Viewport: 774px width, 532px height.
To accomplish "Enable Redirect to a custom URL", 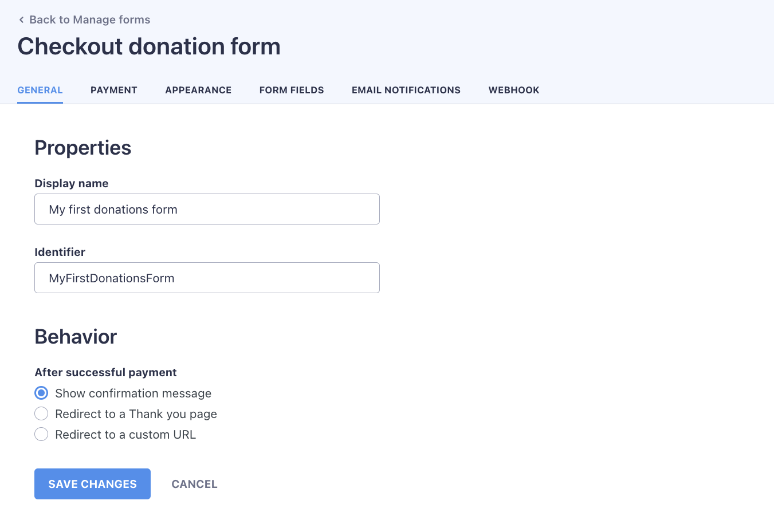I will coord(41,434).
